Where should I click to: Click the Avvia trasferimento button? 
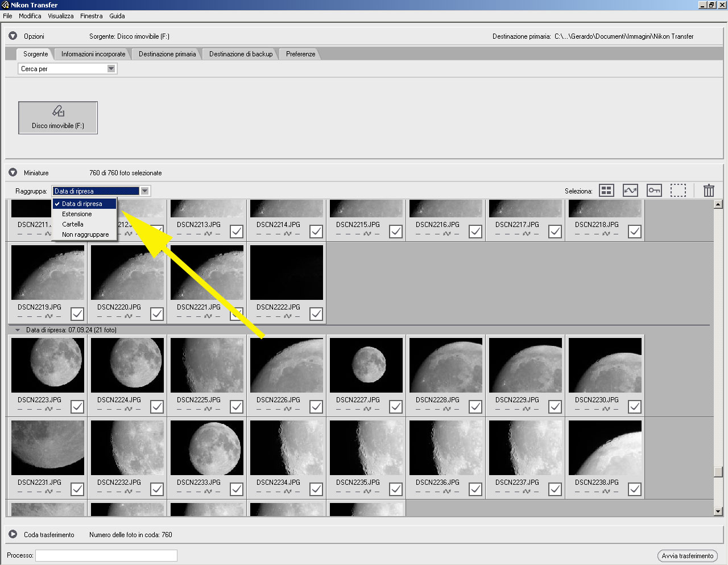[x=687, y=556]
